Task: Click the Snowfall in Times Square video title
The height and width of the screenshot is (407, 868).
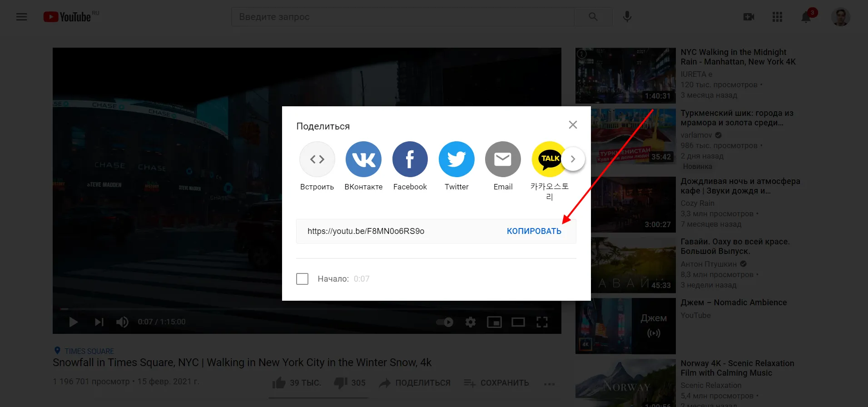Action: (x=242, y=362)
